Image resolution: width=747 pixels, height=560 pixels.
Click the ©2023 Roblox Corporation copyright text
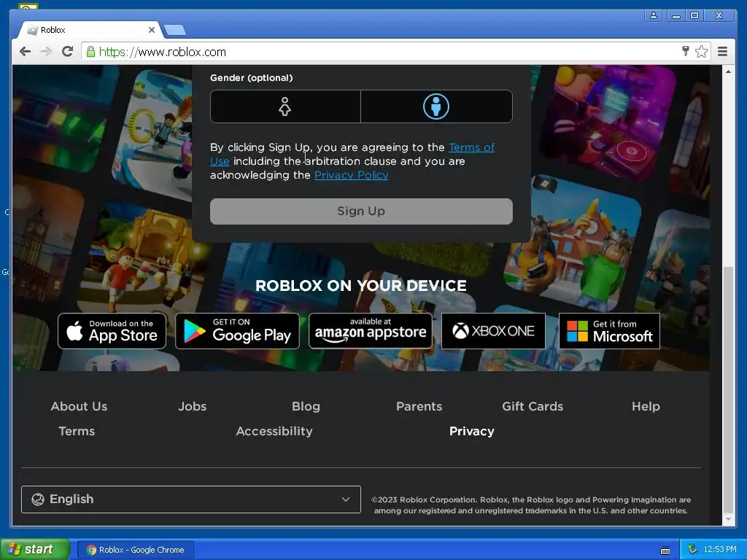pyautogui.click(x=531, y=505)
